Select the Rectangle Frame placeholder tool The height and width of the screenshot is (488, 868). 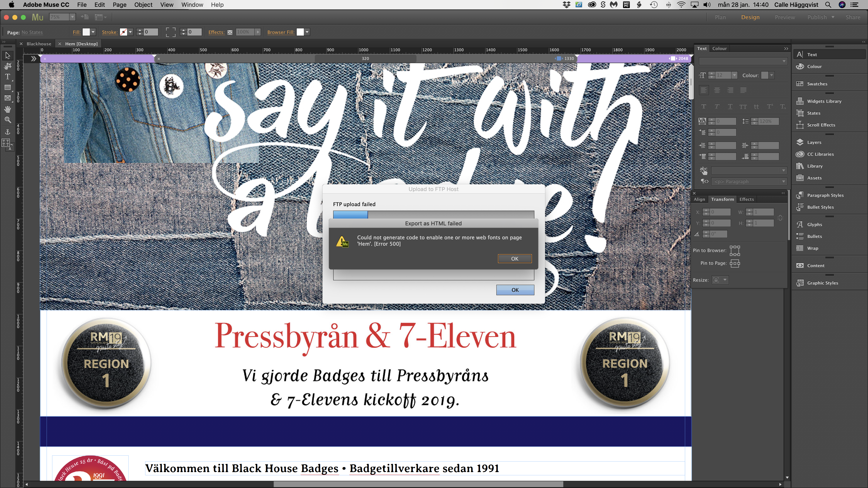point(8,98)
